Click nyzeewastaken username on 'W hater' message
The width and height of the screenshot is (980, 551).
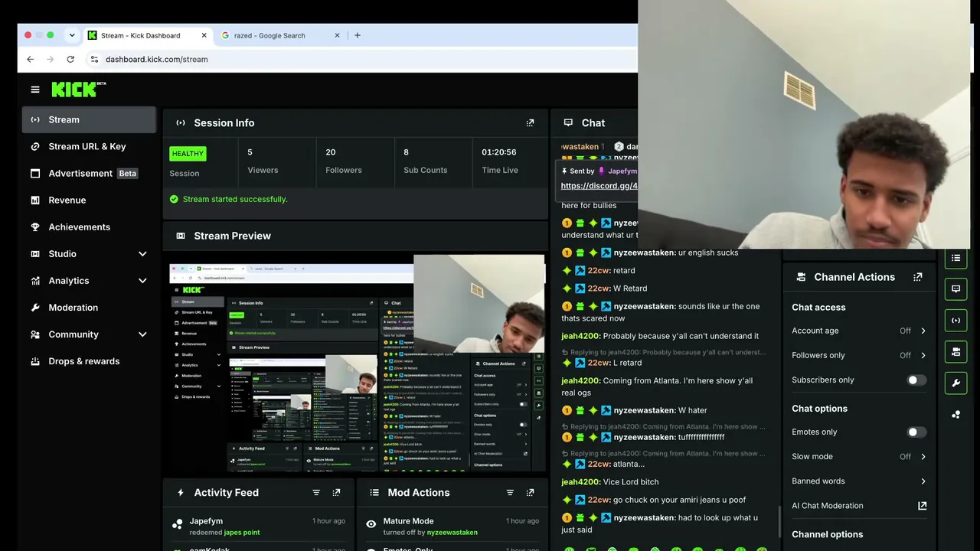(x=644, y=411)
